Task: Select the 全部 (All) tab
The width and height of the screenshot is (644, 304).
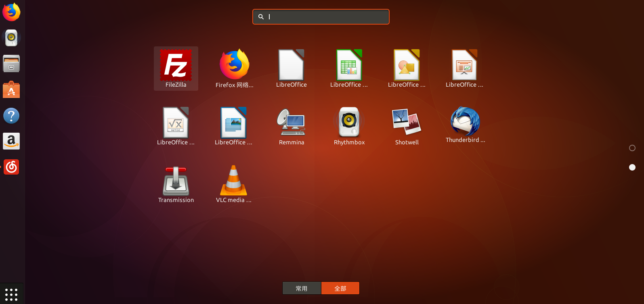Action: point(340,288)
